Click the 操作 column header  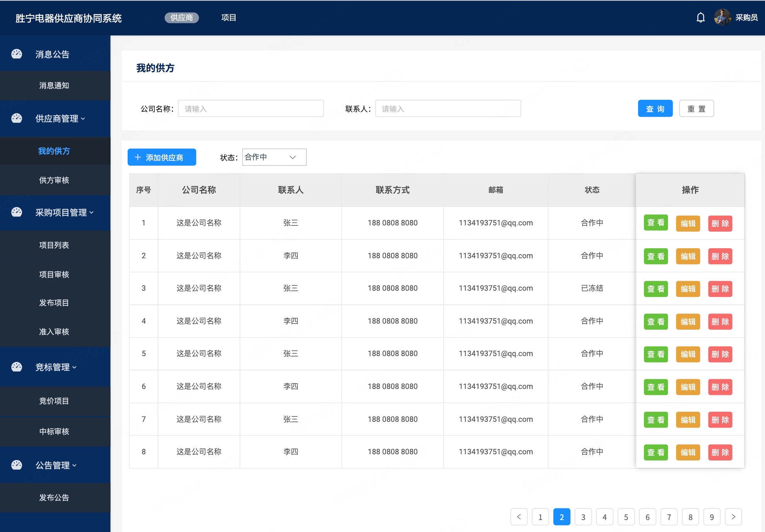690,190
